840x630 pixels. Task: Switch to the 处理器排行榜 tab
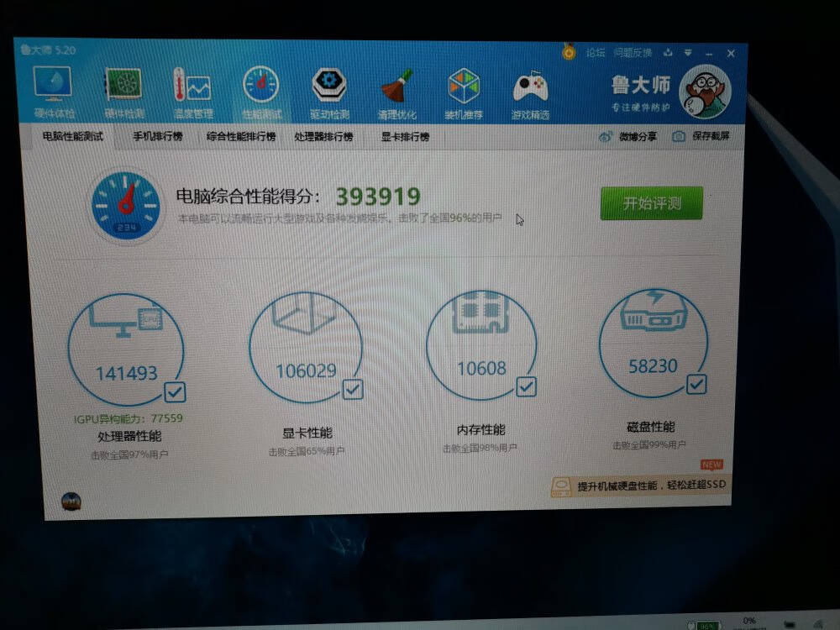point(323,137)
